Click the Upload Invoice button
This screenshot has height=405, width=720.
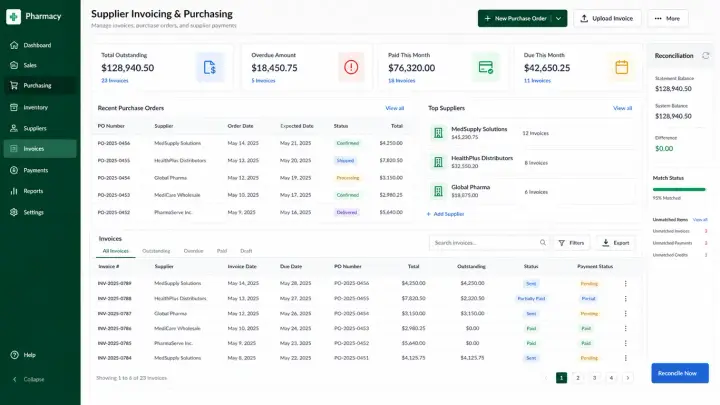pos(607,18)
